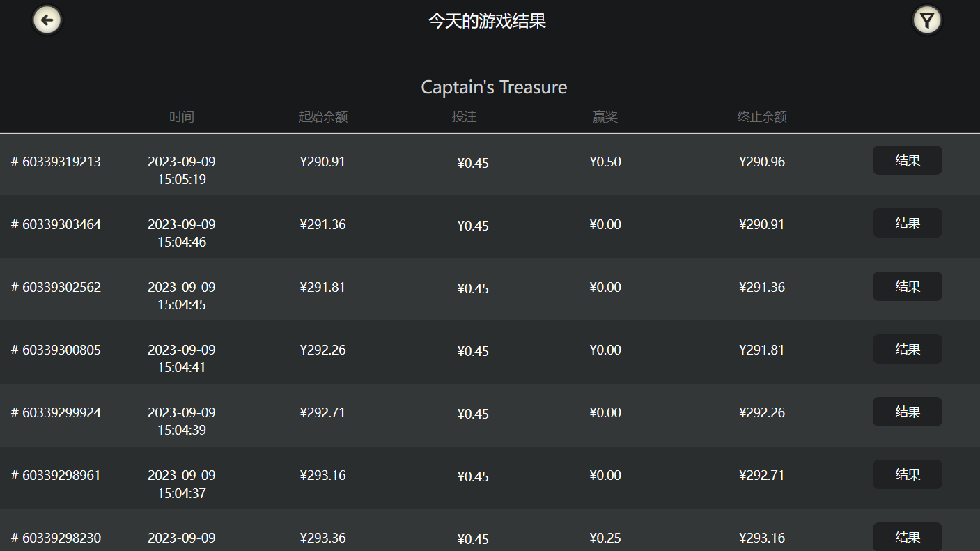Click the 时间 column header
The height and width of the screenshot is (551, 980).
pos(182,117)
